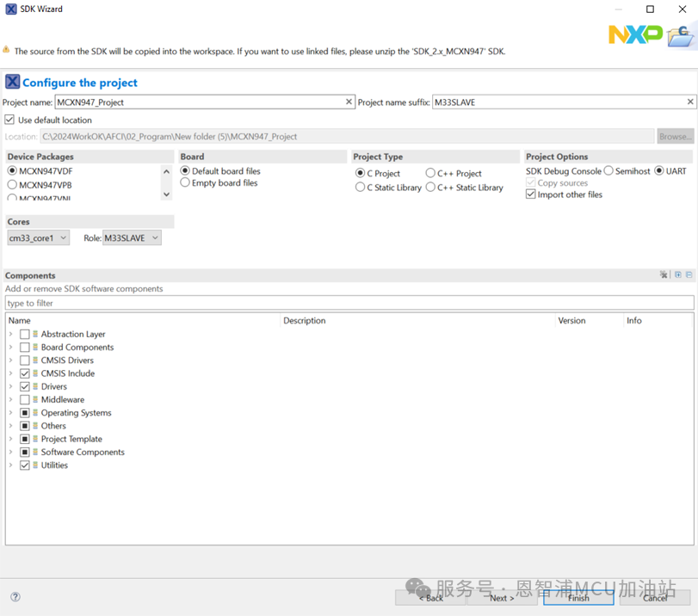The width and height of the screenshot is (698, 616).
Task: Expand the Drivers tree node
Action: [x=10, y=386]
